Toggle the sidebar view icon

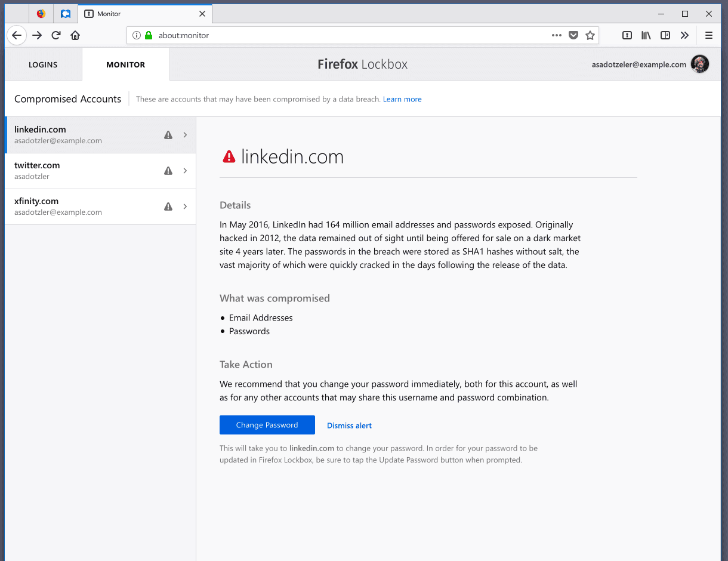pos(665,35)
